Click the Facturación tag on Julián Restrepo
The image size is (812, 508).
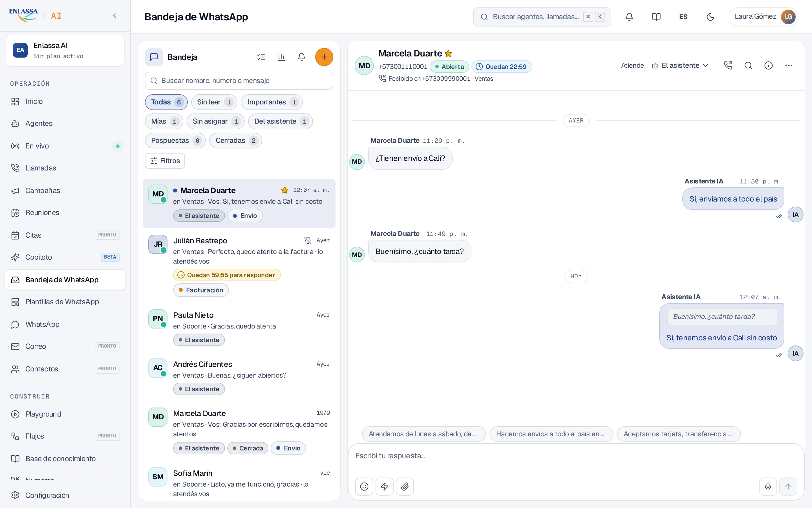[201, 290]
